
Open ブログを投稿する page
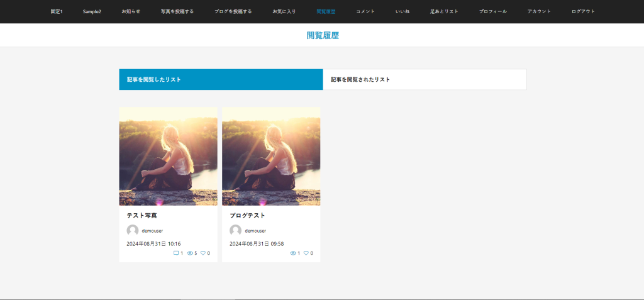(x=233, y=11)
